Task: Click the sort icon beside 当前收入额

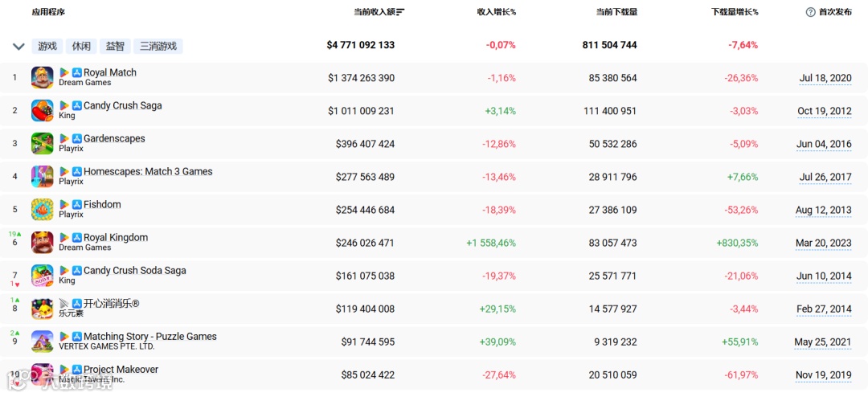Action: (x=400, y=12)
